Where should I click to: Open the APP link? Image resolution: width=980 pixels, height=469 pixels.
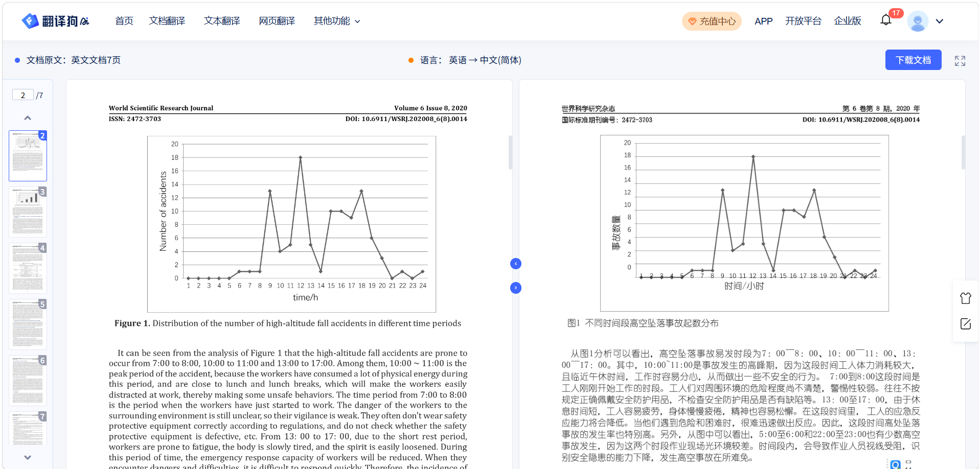point(763,21)
